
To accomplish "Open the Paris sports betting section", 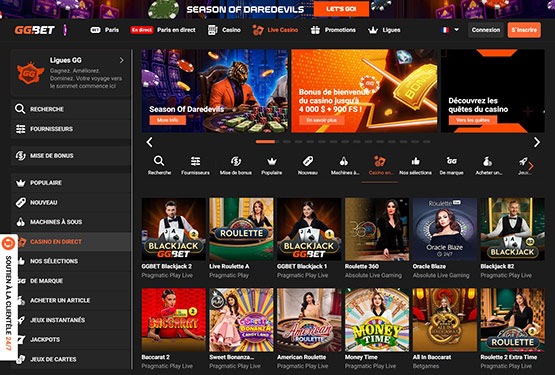I will coord(105,30).
